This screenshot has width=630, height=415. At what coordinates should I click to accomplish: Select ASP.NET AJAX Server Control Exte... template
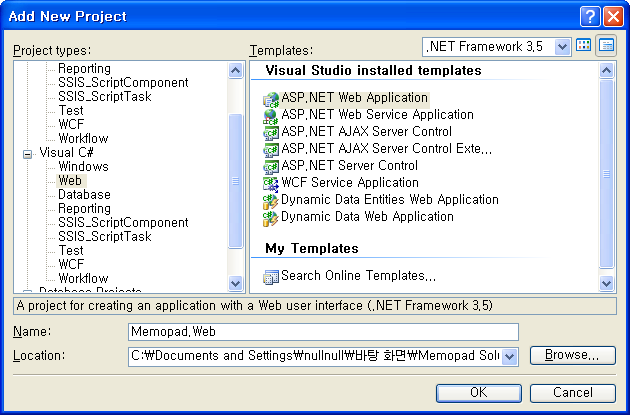(x=386, y=149)
